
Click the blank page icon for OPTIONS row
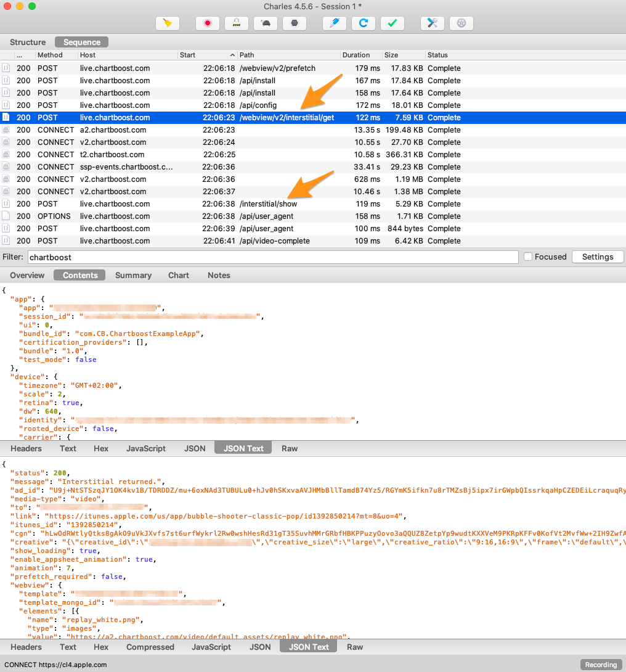(x=6, y=216)
